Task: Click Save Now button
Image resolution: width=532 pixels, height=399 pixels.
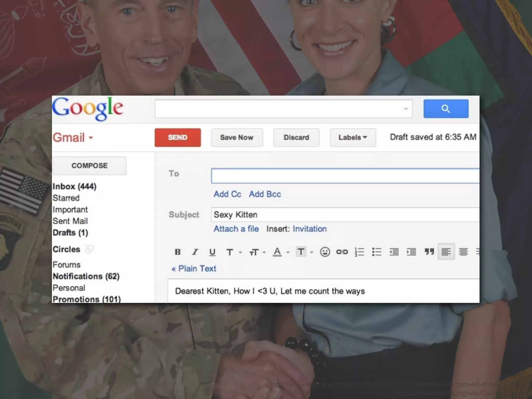Action: tap(237, 137)
